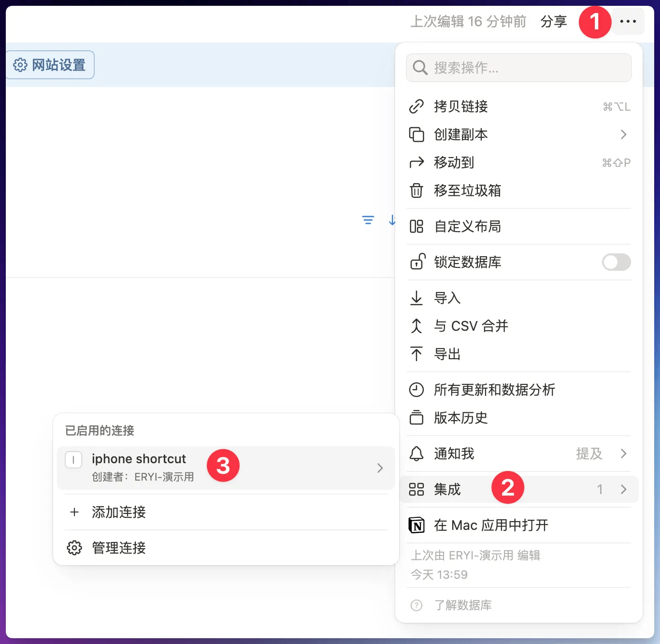The width and height of the screenshot is (660, 644).
Task: Select 与 CSV 合并 option
Action: [x=471, y=326]
